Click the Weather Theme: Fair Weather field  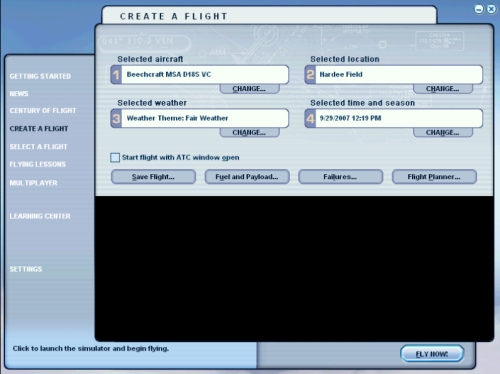click(x=205, y=118)
